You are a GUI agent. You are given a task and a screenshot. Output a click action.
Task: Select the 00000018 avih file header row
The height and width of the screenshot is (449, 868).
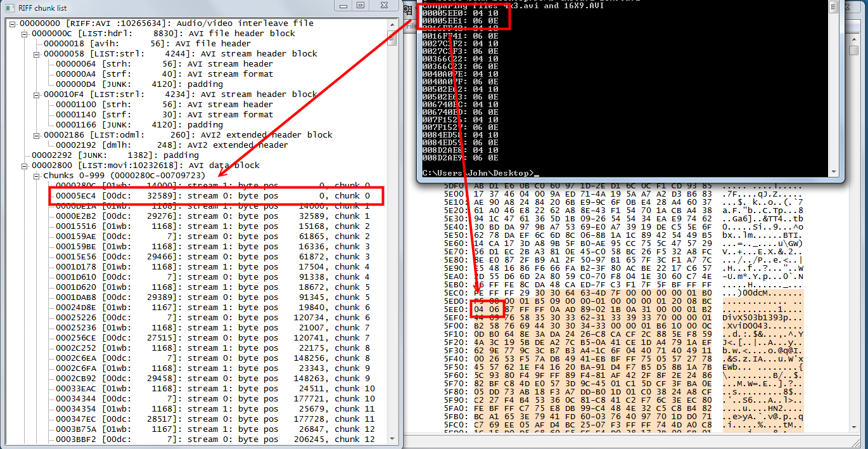(x=147, y=44)
